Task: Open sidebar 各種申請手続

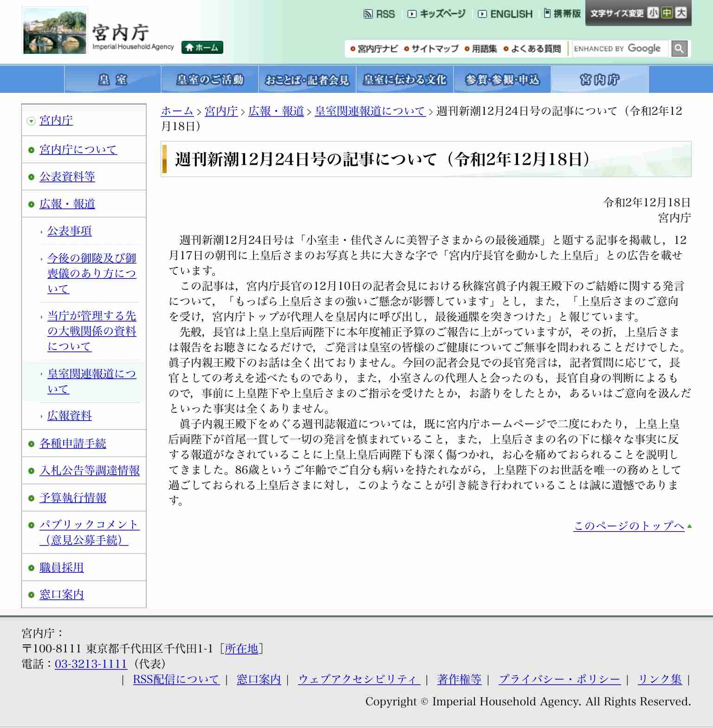Action: (x=73, y=443)
